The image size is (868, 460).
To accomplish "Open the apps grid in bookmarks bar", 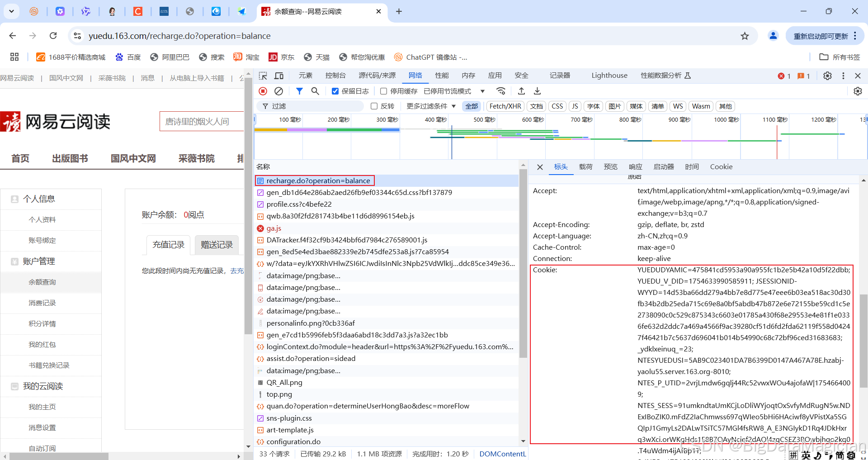I will point(14,57).
